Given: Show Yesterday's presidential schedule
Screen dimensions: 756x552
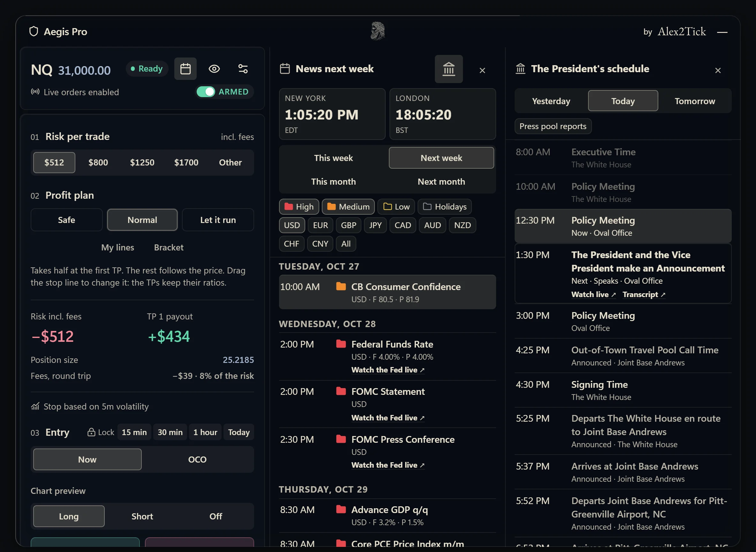Looking at the screenshot, I should click(x=551, y=101).
